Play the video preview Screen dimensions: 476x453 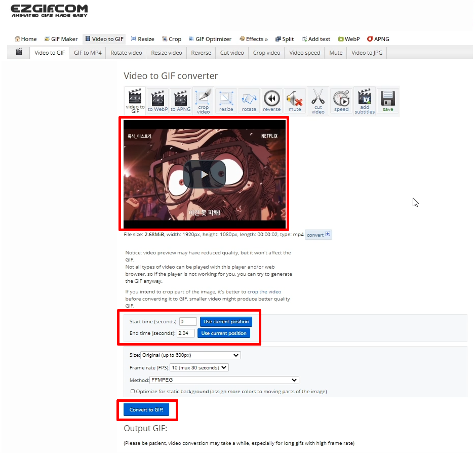204,174
